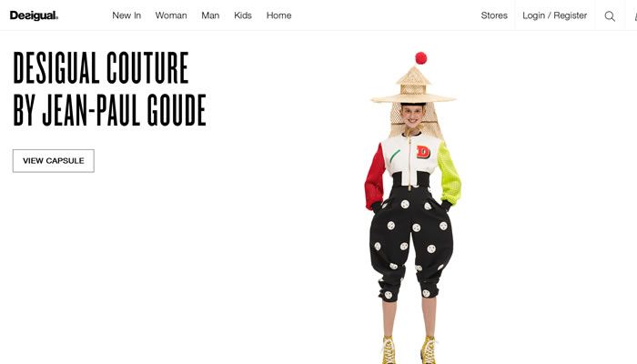Open the partially visible shopping bag icon

tap(635, 15)
